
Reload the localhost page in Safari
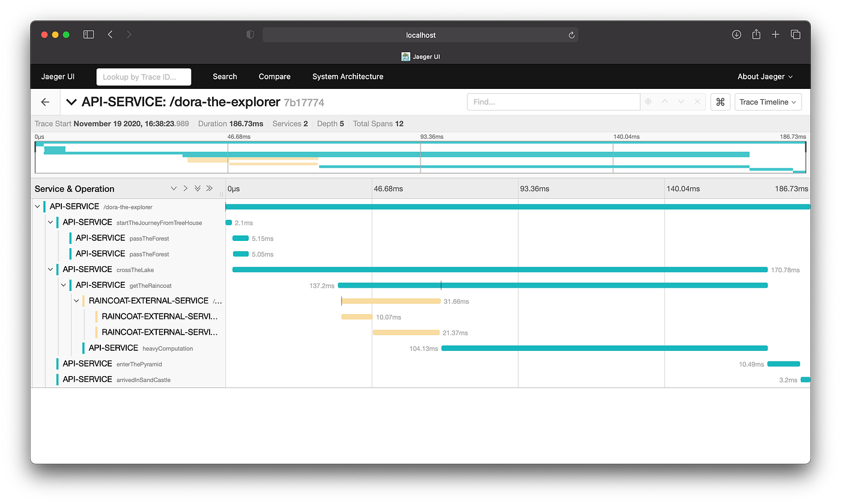tap(571, 34)
